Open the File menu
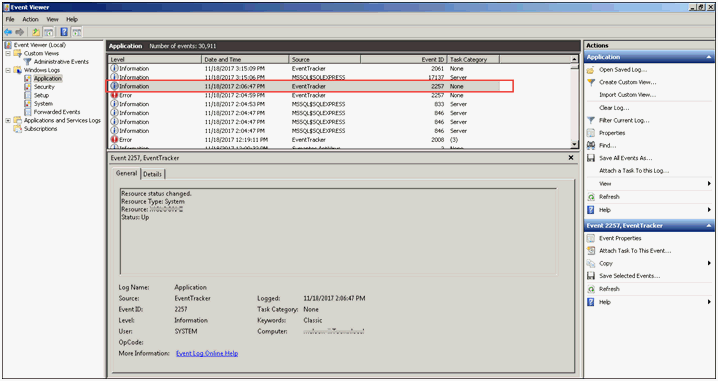Viewport: 718px width, 381px height. pos(10,19)
